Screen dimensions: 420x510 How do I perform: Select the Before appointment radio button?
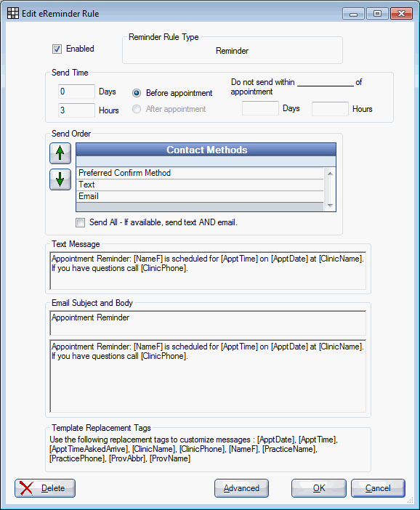coord(137,93)
